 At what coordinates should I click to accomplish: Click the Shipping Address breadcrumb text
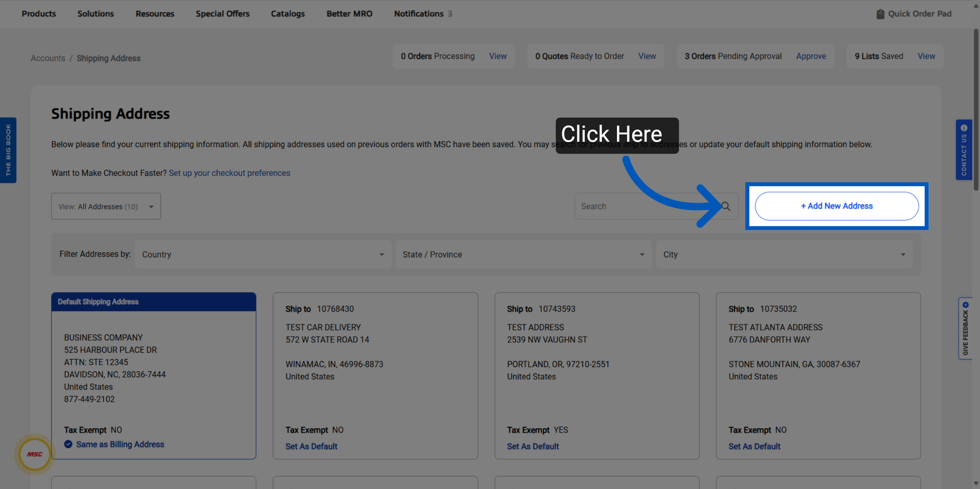pos(109,58)
